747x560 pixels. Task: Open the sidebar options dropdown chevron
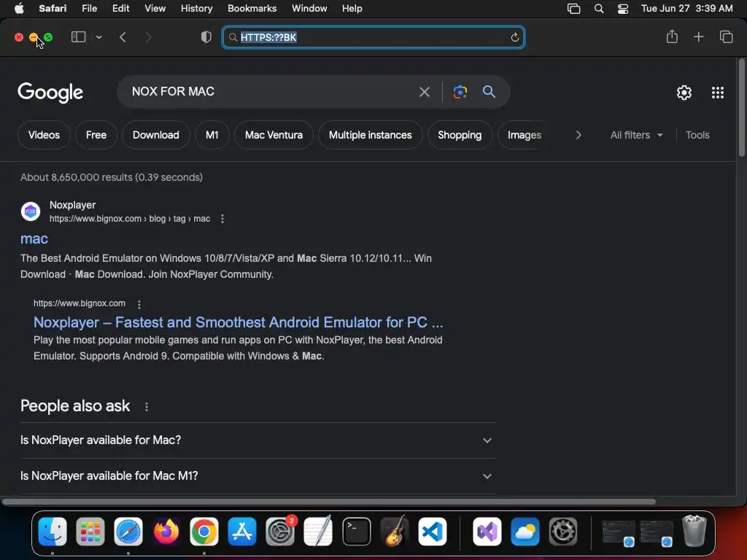point(98,37)
